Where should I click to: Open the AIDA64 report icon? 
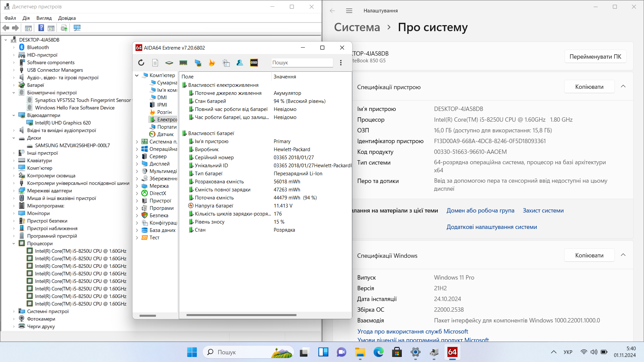click(155, 63)
